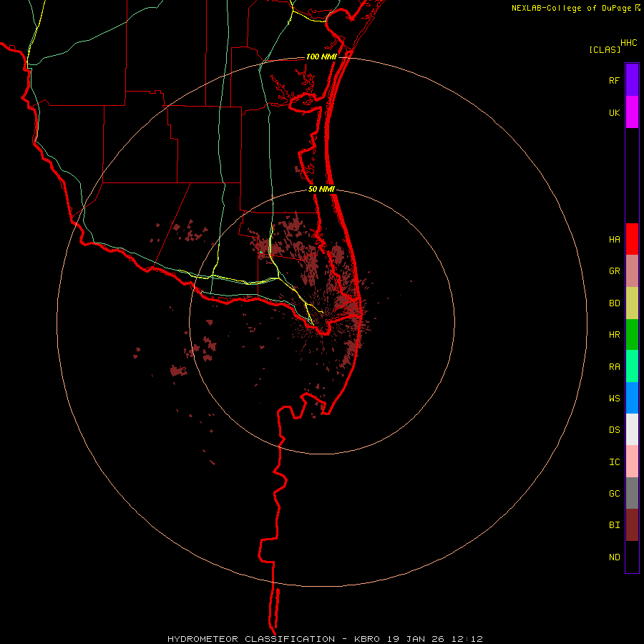Click the GR legend label
This screenshot has height=644, width=644.
pos(615,271)
